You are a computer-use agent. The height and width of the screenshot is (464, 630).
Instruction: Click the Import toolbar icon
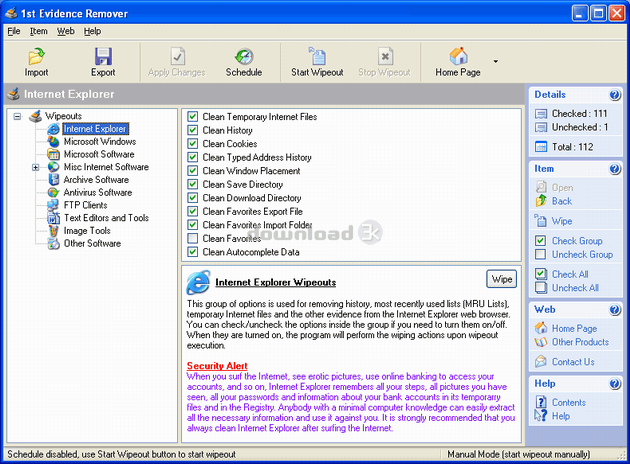coord(36,56)
